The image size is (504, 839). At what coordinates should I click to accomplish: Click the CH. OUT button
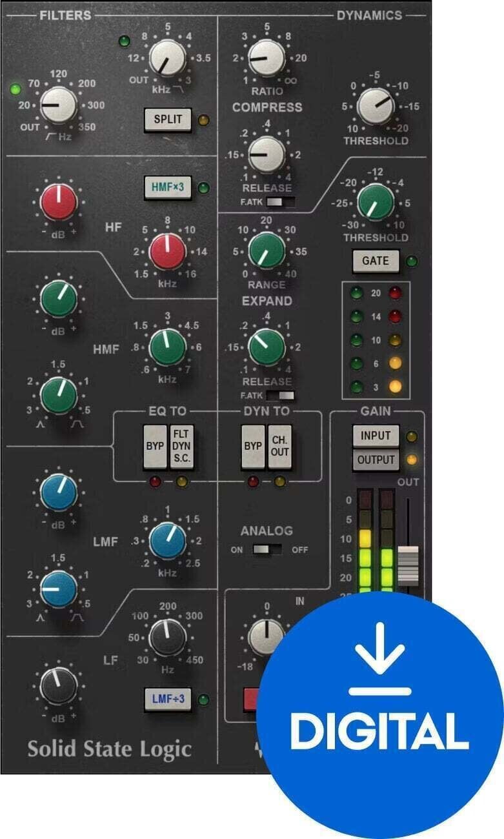(279, 446)
